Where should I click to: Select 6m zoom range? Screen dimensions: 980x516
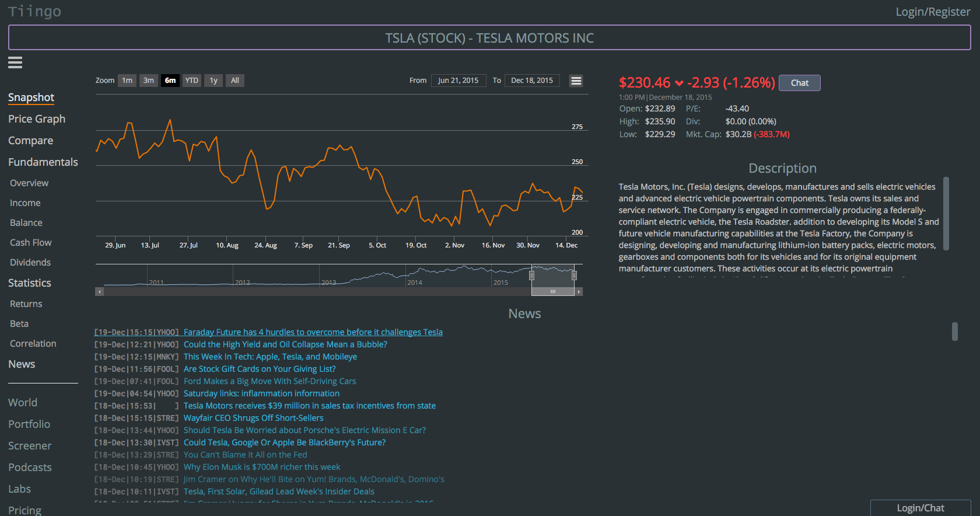tap(170, 81)
